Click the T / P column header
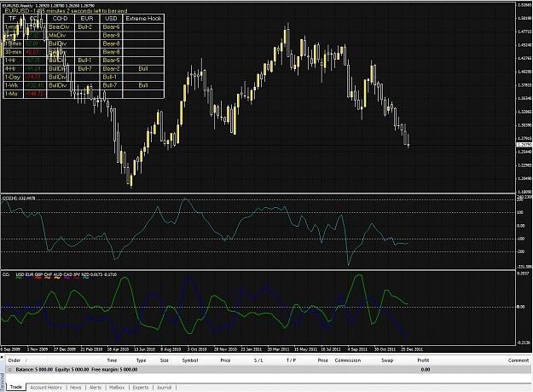Image resolution: width=533 pixels, height=392 pixels. [291, 360]
